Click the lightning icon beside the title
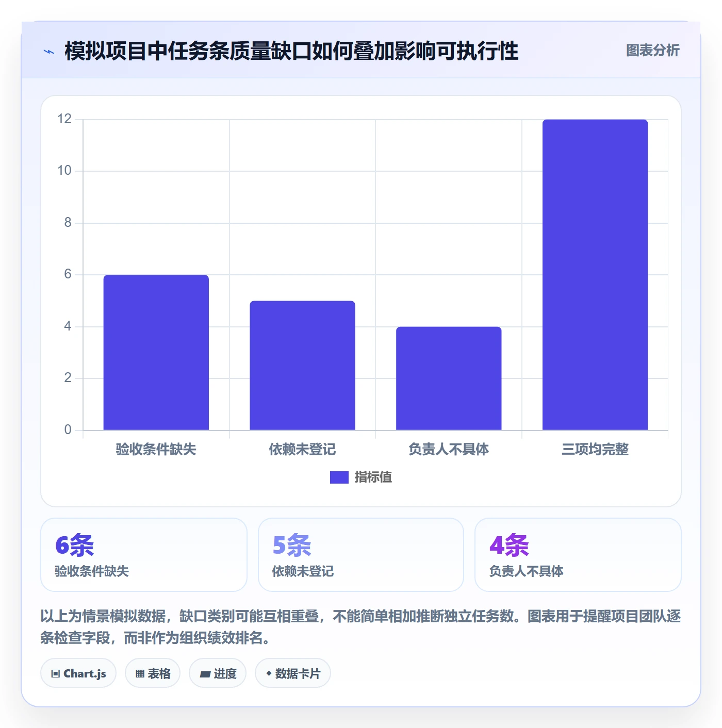This screenshot has width=722, height=728. 49,52
